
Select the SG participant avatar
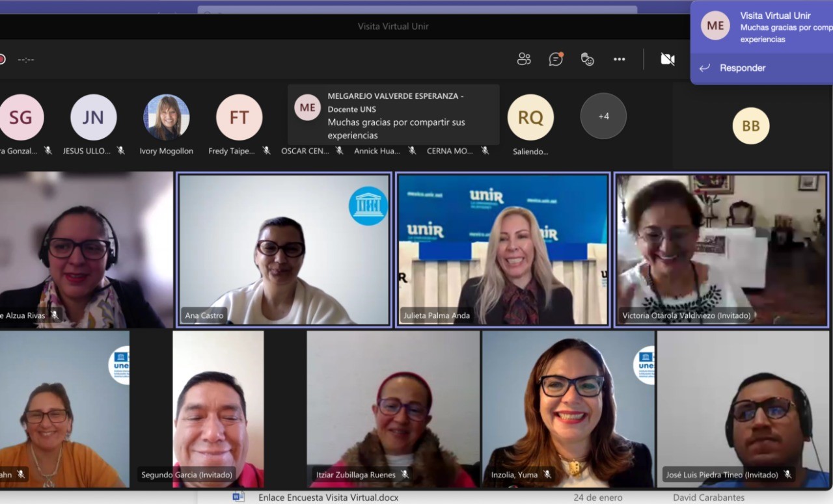pyautogui.click(x=21, y=117)
